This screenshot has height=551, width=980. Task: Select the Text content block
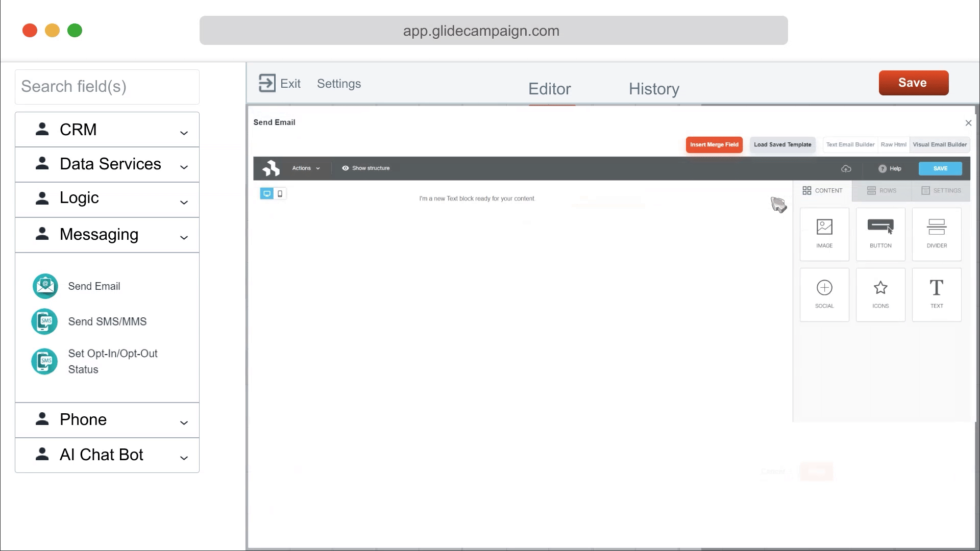pyautogui.click(x=937, y=294)
